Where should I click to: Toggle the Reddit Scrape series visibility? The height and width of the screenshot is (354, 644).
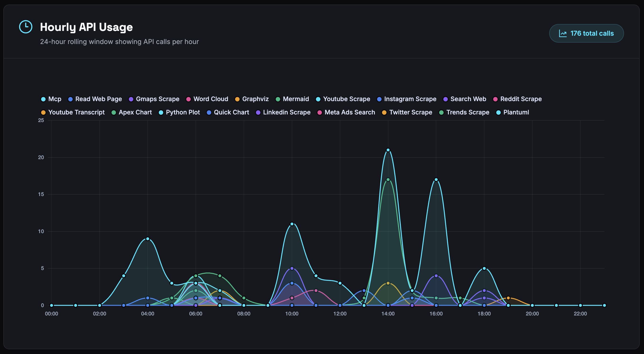521,99
